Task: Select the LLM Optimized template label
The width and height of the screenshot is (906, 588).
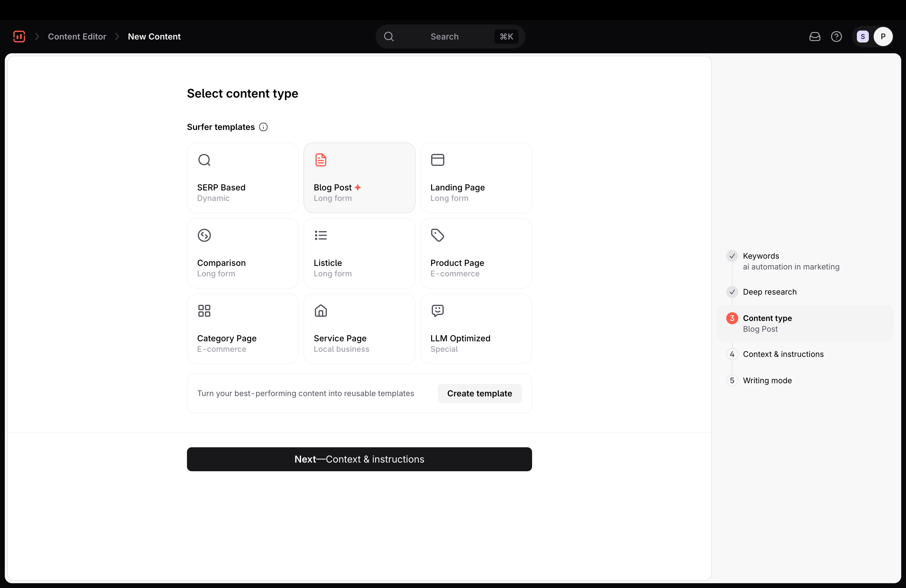Action: point(460,339)
